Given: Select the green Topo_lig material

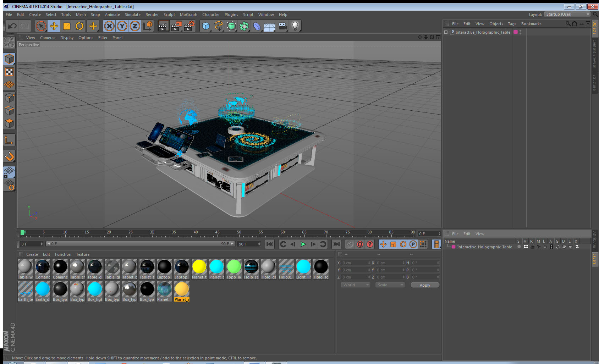Looking at the screenshot, I should click(234, 269).
